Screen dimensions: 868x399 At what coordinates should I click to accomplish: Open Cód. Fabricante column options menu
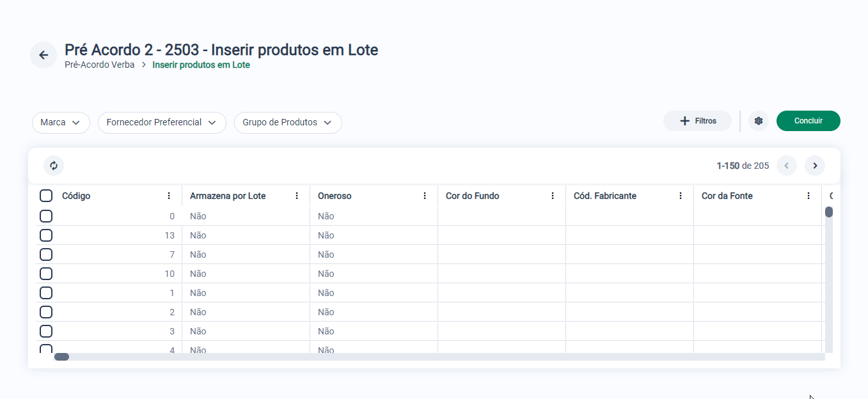point(681,196)
